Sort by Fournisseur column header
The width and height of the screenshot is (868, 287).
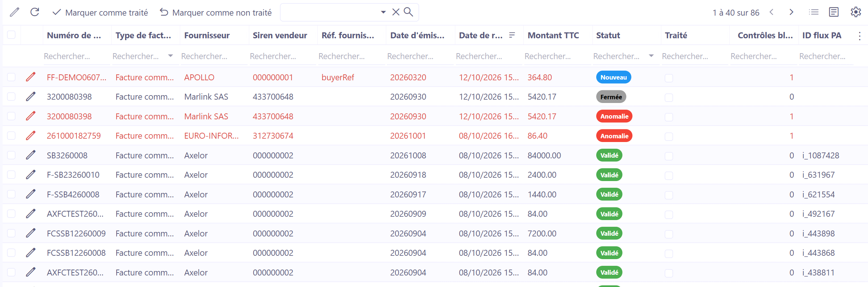[x=207, y=35]
